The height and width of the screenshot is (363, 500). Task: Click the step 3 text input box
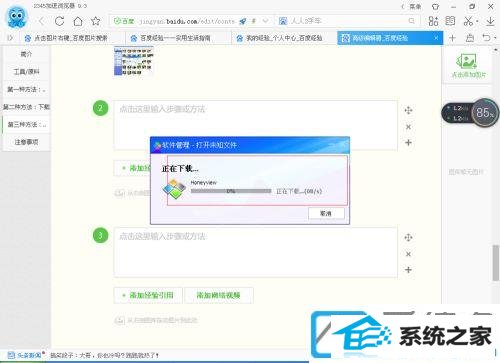[255, 252]
